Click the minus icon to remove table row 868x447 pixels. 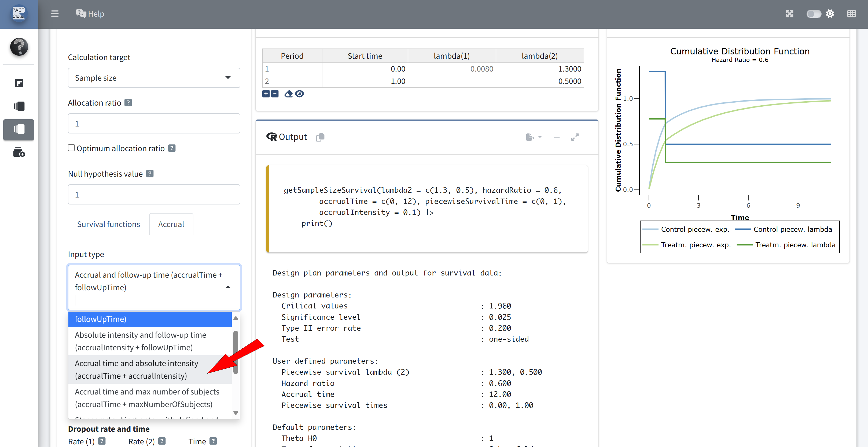pos(275,94)
